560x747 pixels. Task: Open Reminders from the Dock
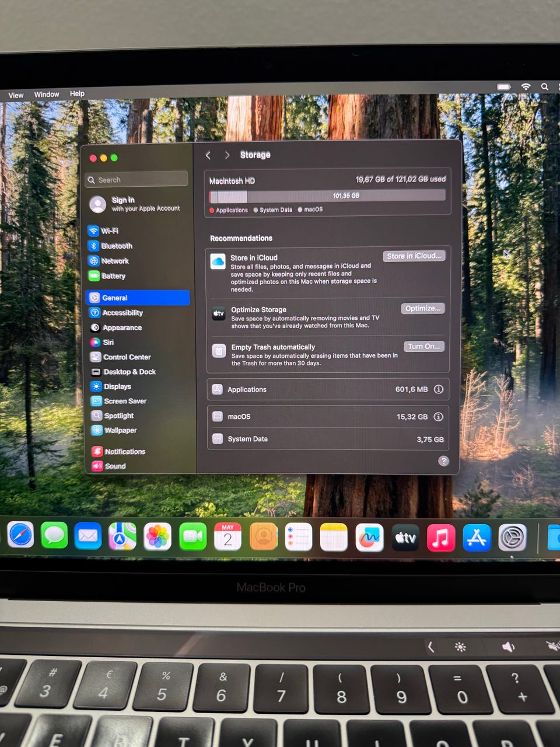coord(299,537)
